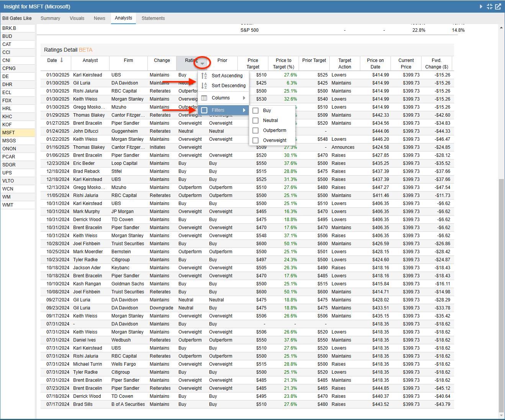Select PCAR in the ticker list
This screenshot has width=505, height=420.
tap(18, 157)
